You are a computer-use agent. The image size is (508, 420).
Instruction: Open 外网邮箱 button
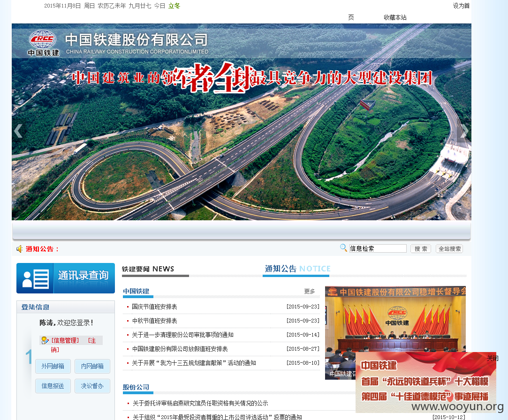[53, 366]
